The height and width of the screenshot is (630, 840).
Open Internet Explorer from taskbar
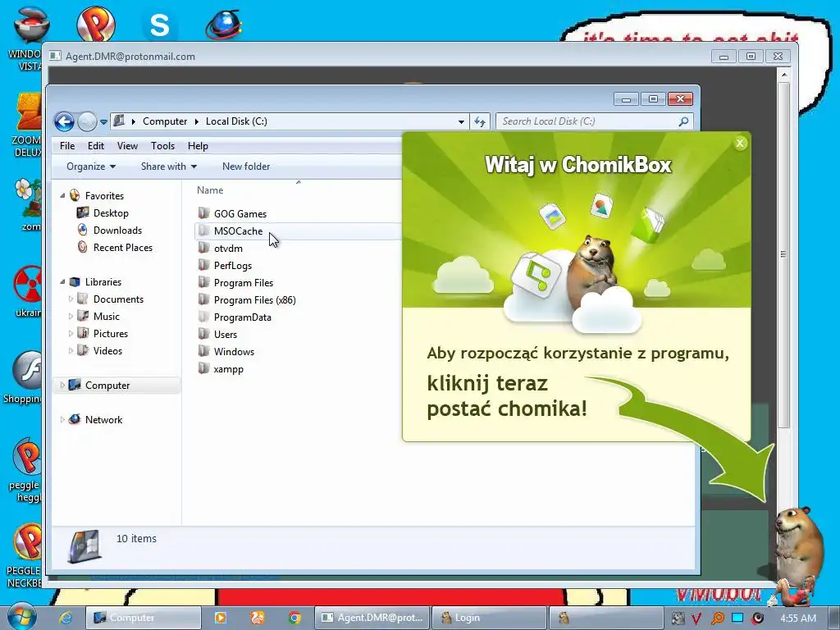66,618
